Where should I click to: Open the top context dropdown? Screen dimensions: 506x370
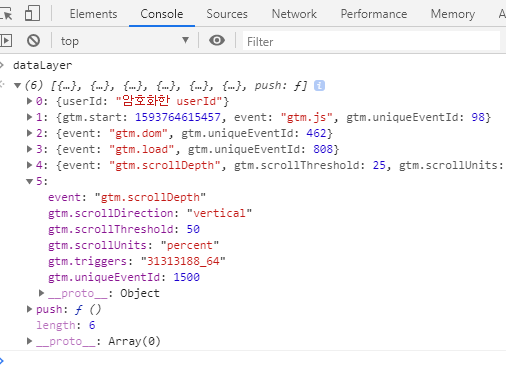click(125, 41)
